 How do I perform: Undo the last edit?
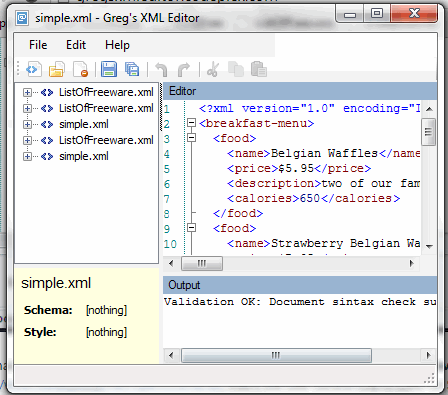pyautogui.click(x=162, y=69)
